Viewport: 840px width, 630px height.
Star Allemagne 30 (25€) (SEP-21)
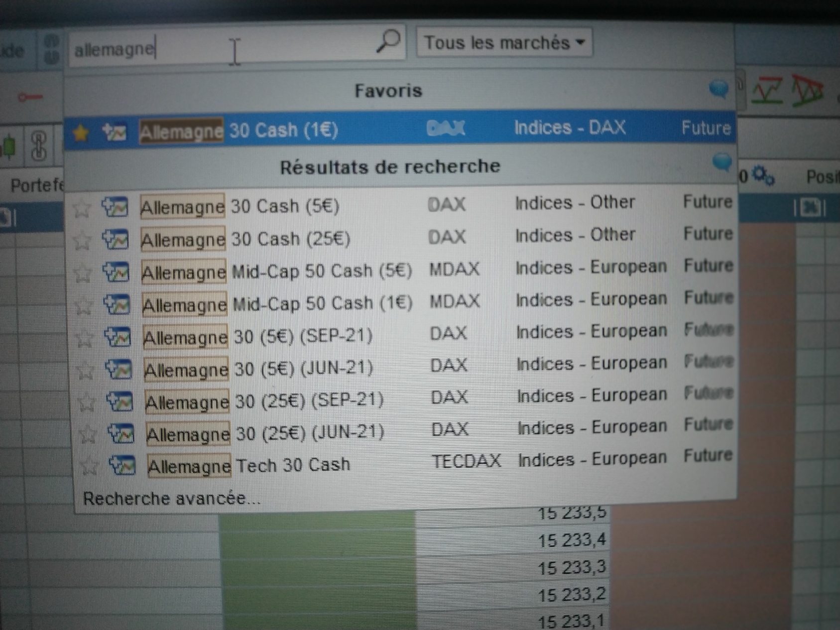pyautogui.click(x=86, y=403)
